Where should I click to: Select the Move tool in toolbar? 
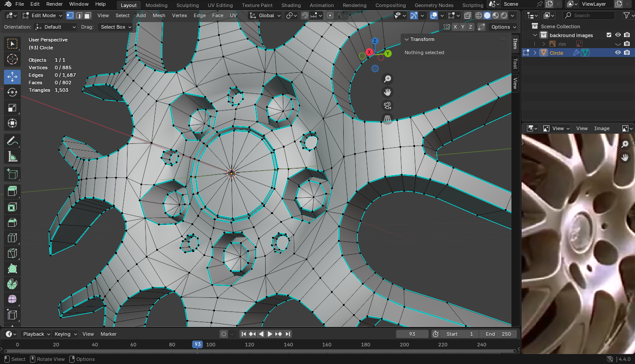[12, 77]
